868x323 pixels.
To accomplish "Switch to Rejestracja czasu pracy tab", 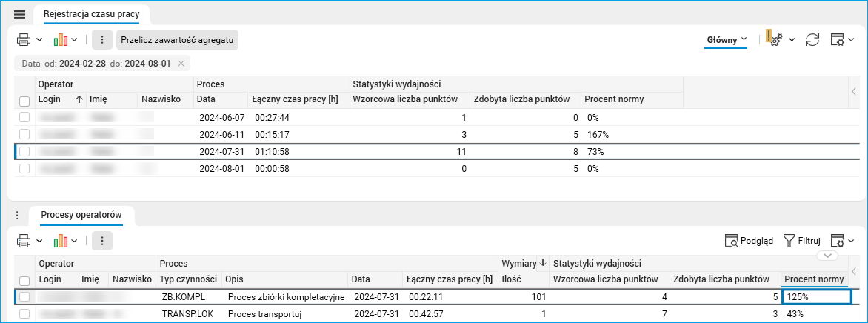I will (92, 14).
